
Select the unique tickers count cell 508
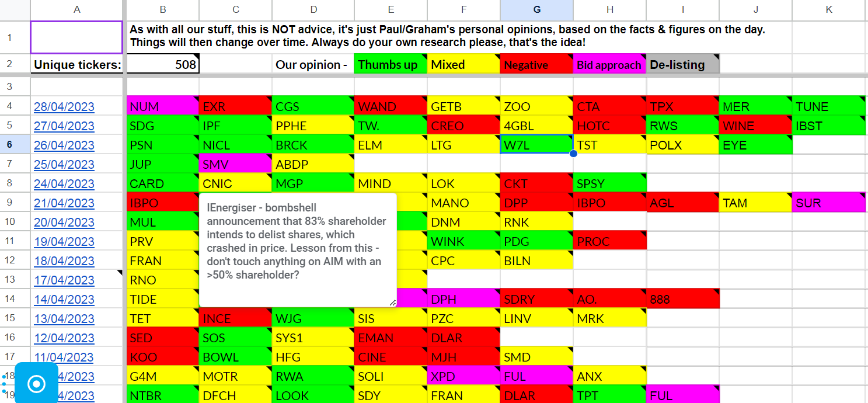pyautogui.click(x=163, y=64)
